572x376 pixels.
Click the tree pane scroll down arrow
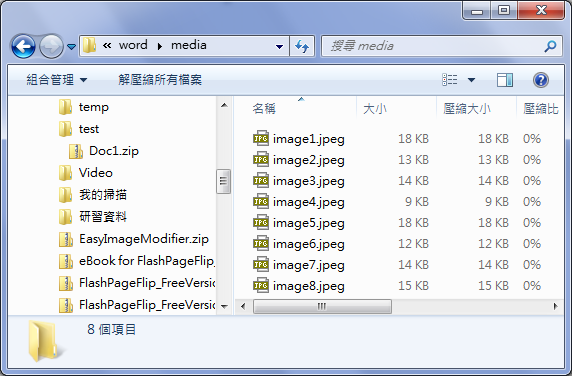(224, 306)
